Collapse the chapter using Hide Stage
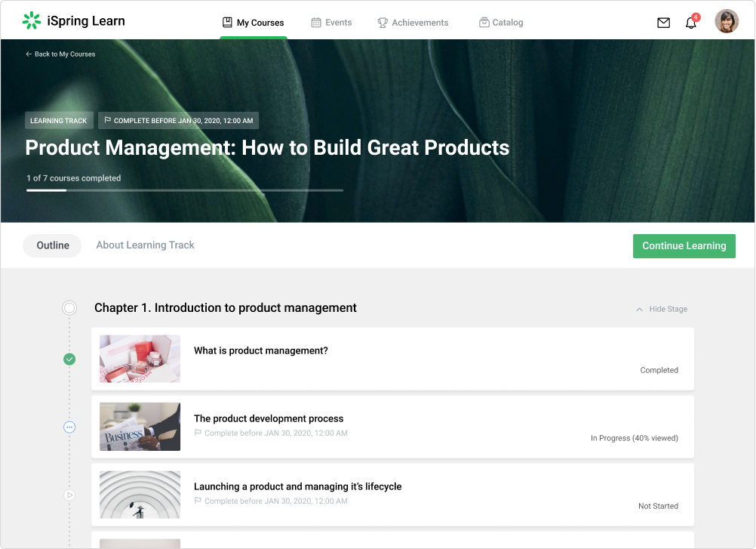Viewport: 756px width, 549px height. pyautogui.click(x=667, y=309)
